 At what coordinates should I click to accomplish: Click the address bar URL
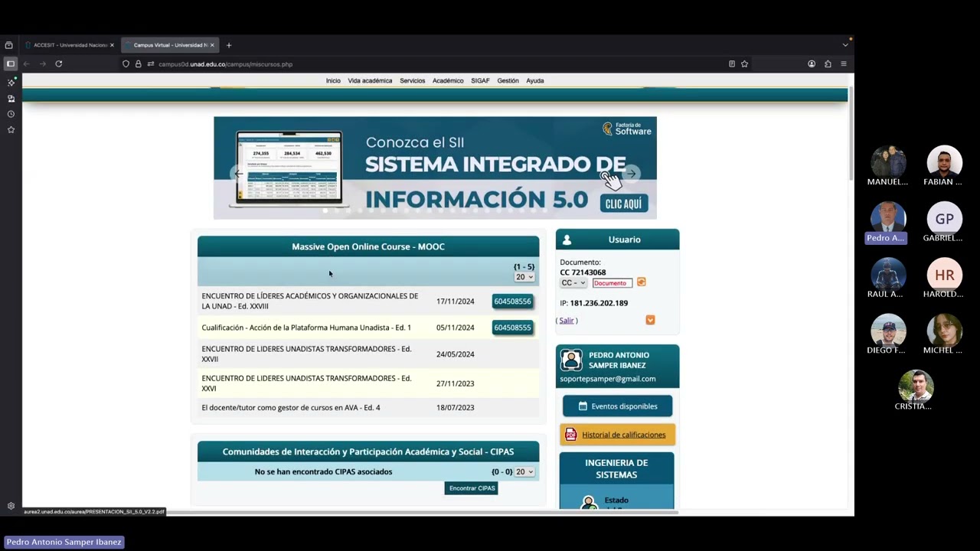(225, 64)
